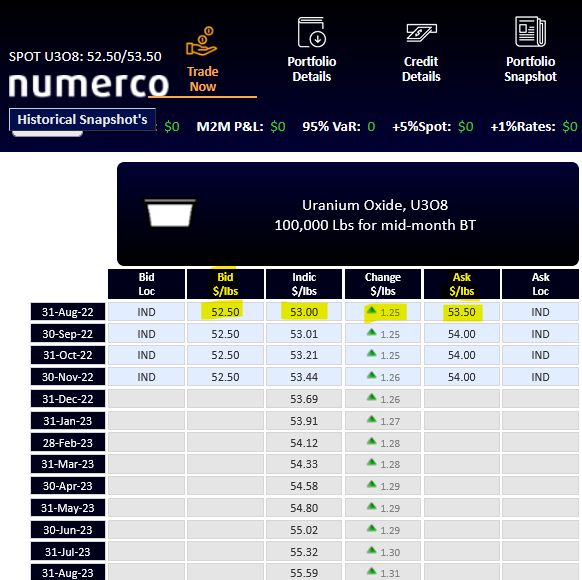
Task: Click the 53.91 indicative price for 31-Jan-23
Action: coord(304,421)
